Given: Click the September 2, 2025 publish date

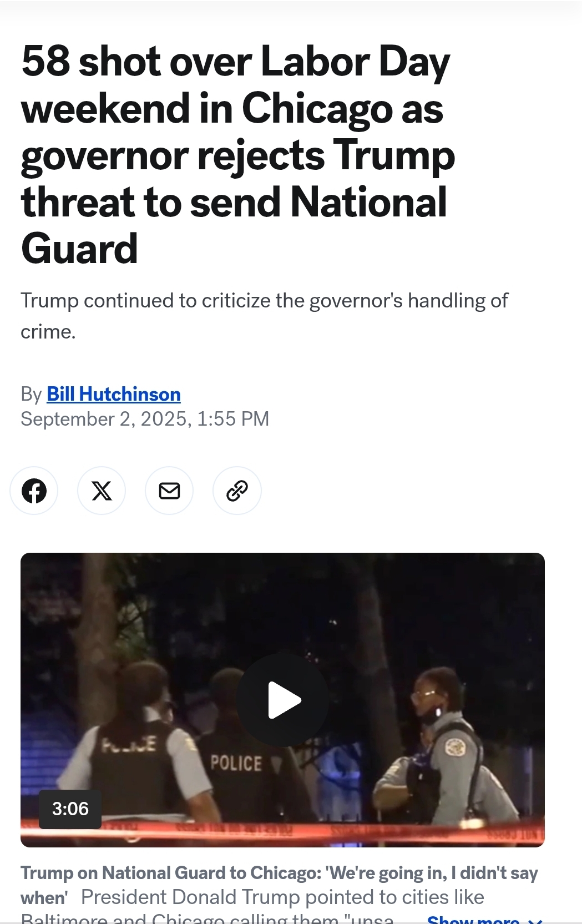Looking at the screenshot, I should click(x=145, y=418).
